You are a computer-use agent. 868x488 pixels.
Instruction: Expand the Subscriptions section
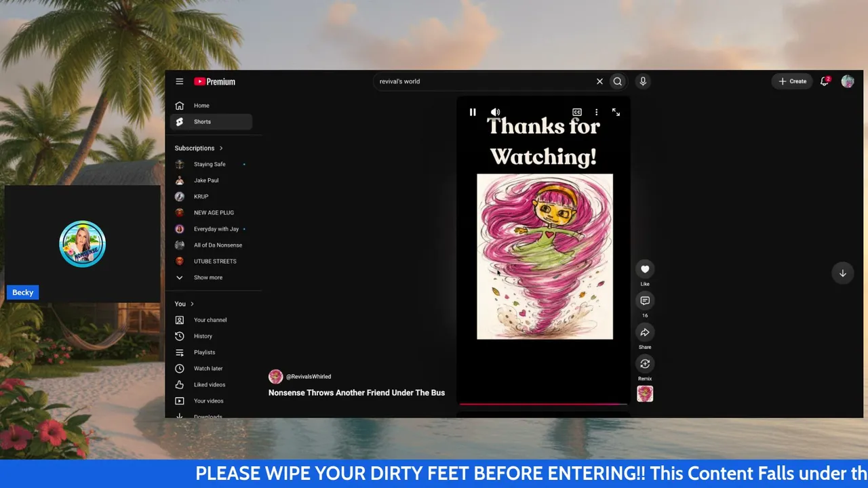[x=199, y=148]
